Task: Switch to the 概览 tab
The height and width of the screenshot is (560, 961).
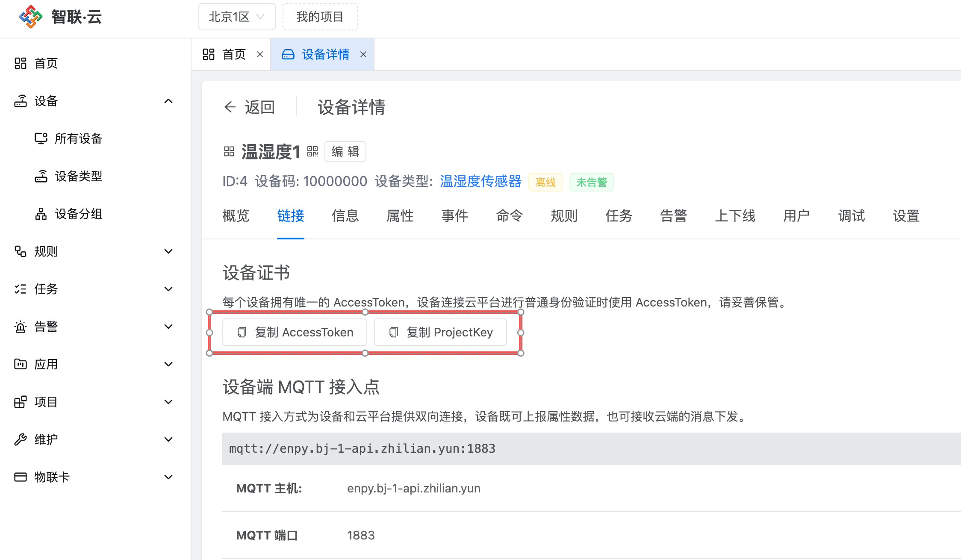Action: point(236,216)
